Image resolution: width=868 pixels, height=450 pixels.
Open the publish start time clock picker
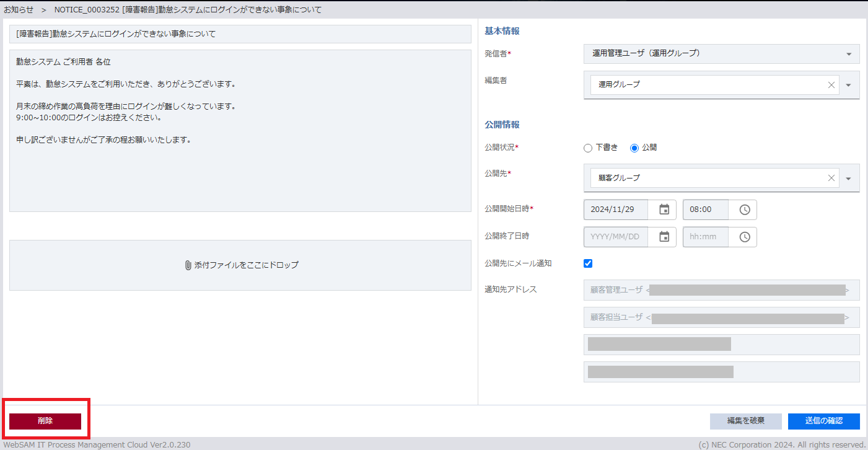tap(745, 210)
